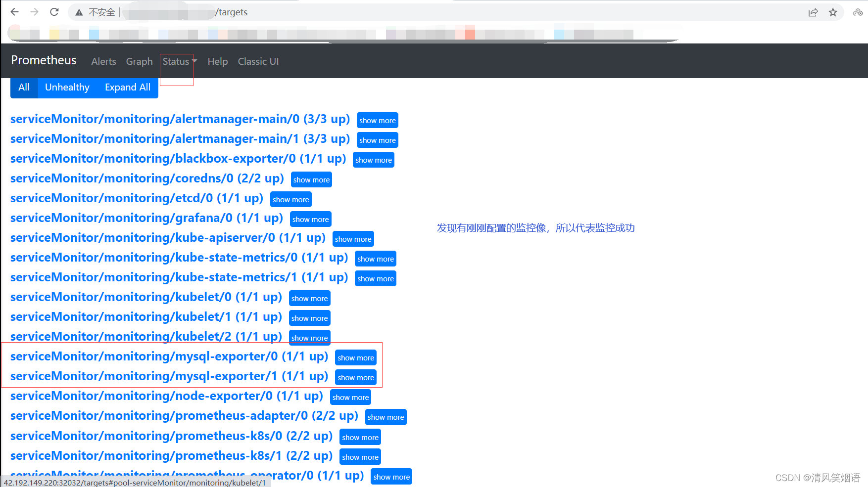The image size is (868, 487).
Task: Open kubelet/2 target pool link
Action: (146, 337)
